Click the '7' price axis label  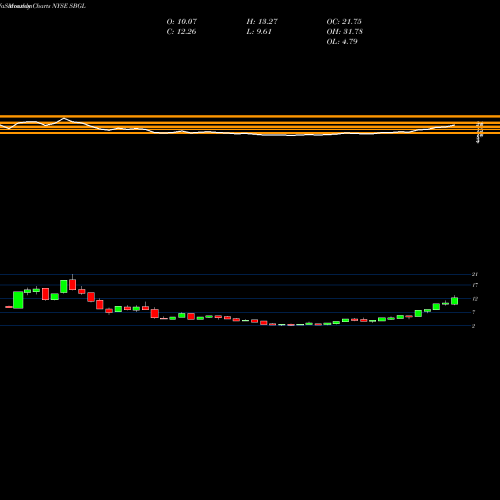(x=474, y=312)
